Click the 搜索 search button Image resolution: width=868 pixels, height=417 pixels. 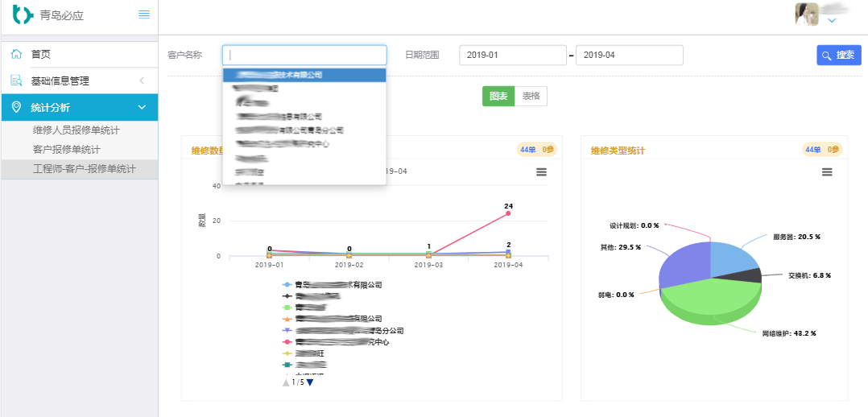[838, 55]
